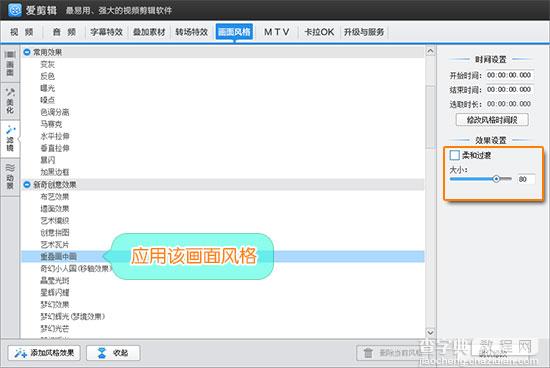The width and height of the screenshot is (550, 368).
Task: Select the 艺术编织 item
Action: (55, 220)
